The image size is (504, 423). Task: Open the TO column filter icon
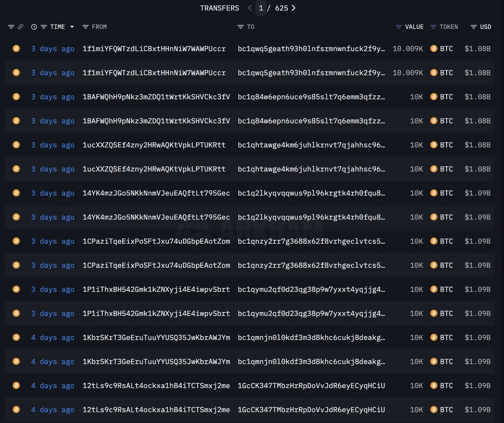(x=241, y=27)
